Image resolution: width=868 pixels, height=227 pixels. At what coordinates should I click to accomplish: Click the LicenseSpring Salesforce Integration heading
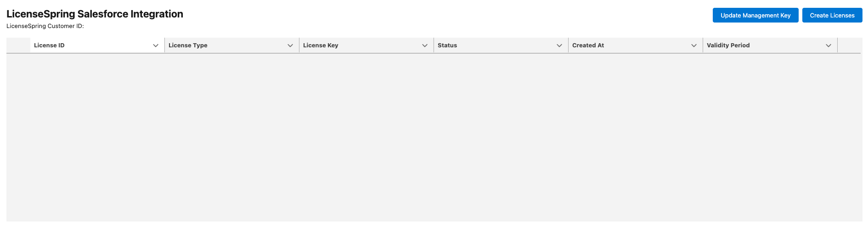95,14
